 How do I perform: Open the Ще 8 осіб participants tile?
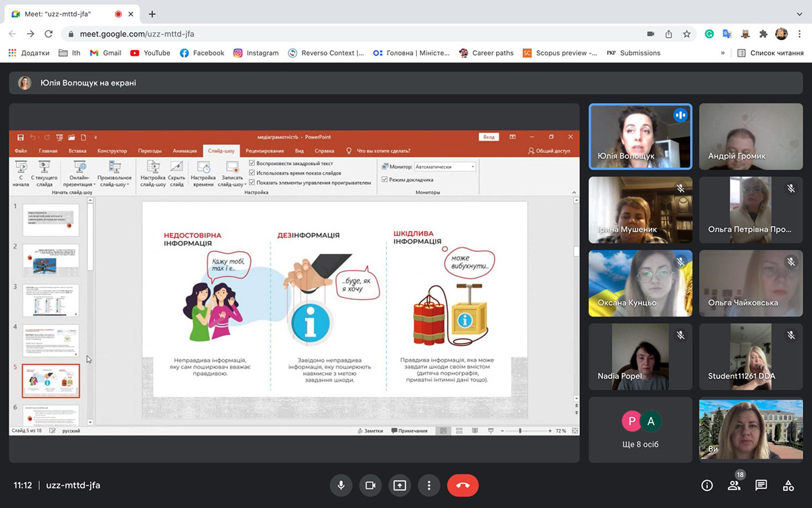pyautogui.click(x=640, y=429)
